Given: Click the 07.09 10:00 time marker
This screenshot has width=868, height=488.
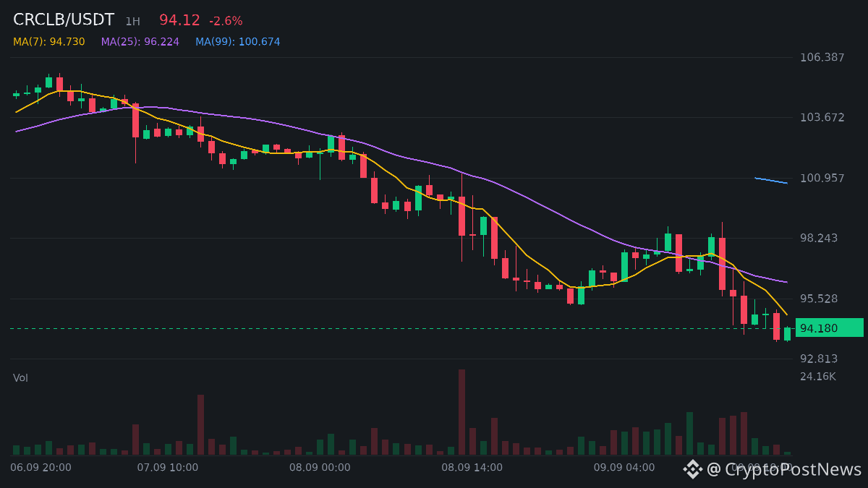Looking at the screenshot, I should pos(167,468).
